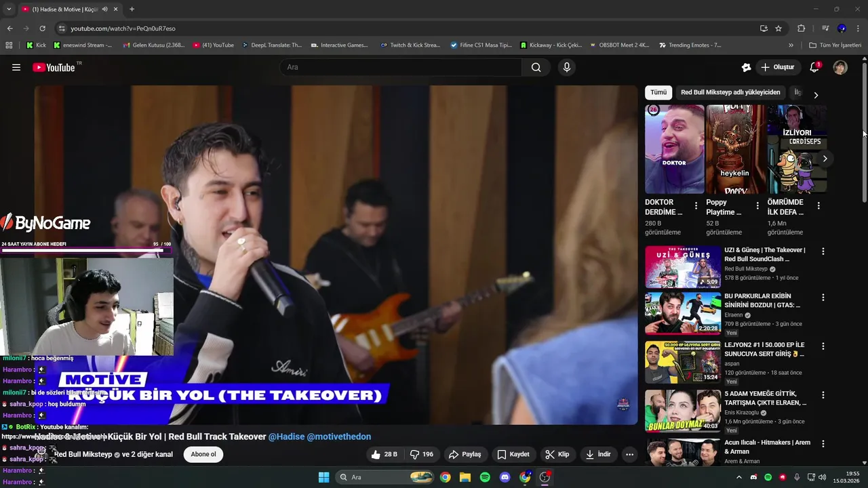Click the Windows taskbar search box
The image size is (868, 488).
tap(386, 477)
